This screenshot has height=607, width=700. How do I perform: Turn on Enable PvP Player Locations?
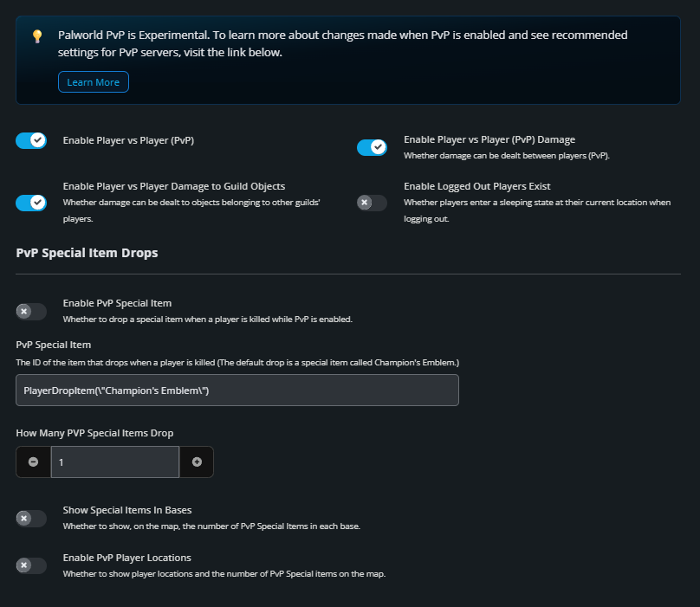pyautogui.click(x=31, y=565)
